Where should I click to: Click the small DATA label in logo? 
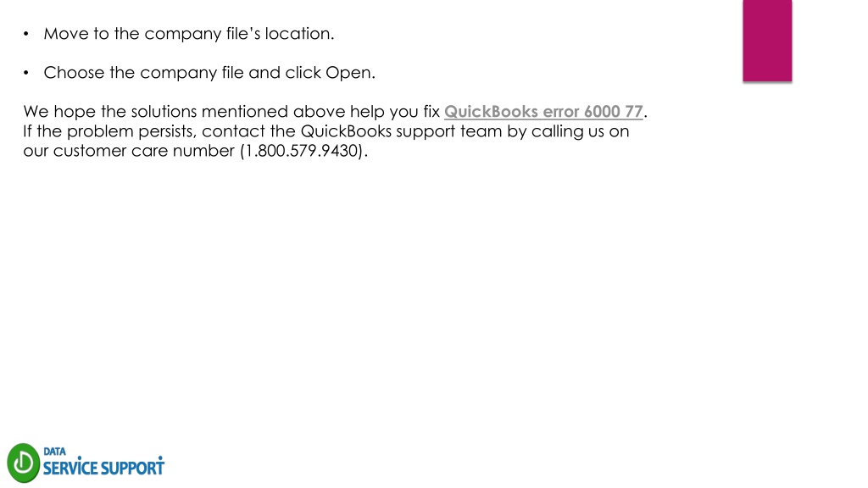coord(54,452)
